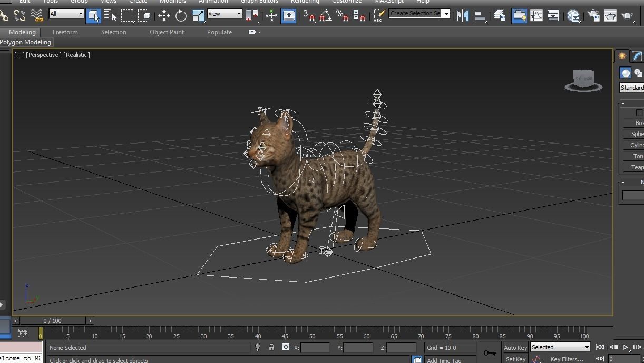Open the Render Setup dialog
The height and width of the screenshot is (363, 644).
click(593, 16)
